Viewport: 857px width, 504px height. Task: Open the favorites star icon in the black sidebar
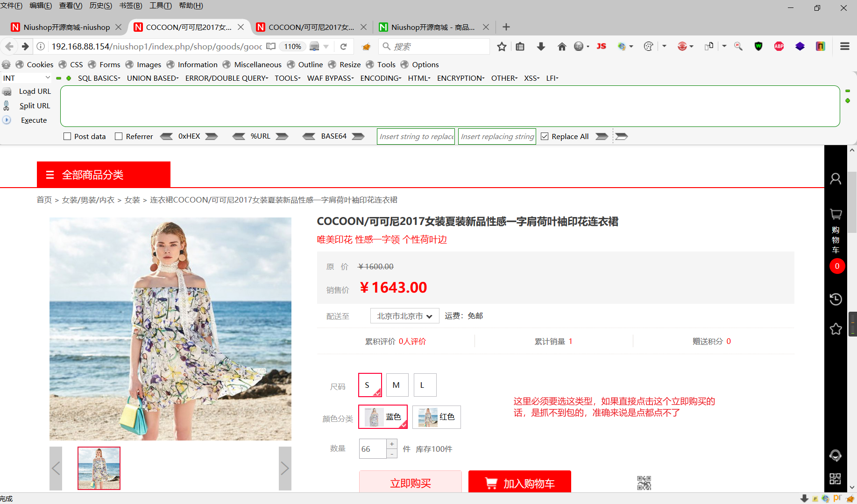click(836, 329)
